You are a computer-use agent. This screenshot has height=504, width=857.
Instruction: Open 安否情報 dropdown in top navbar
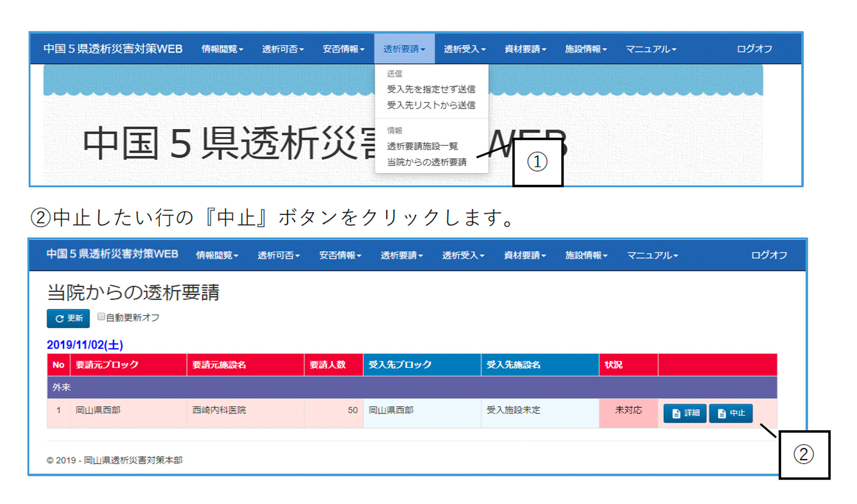pyautogui.click(x=343, y=49)
